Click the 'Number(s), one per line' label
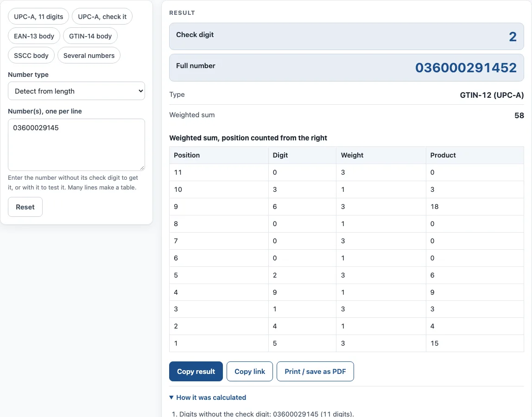Screen dimensions: 532x417 tap(45, 111)
